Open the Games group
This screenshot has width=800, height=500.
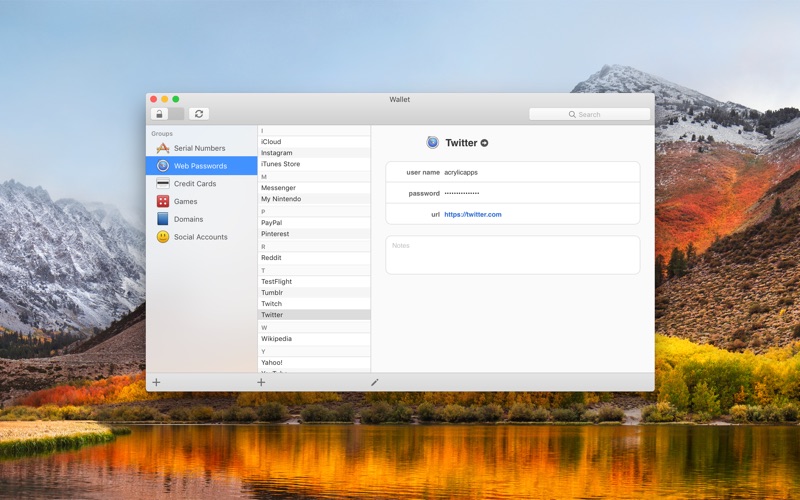tap(202, 202)
